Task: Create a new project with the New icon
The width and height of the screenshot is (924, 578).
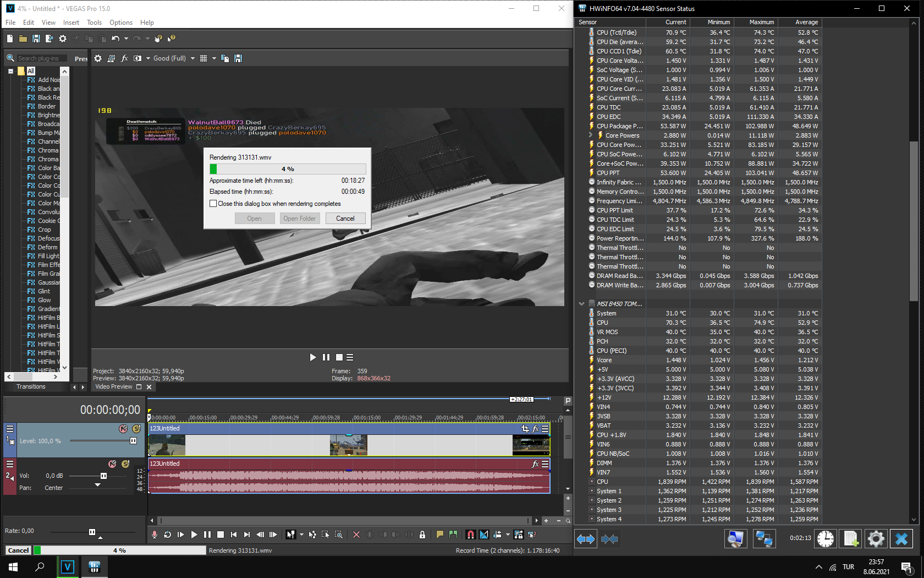Action: [10, 39]
